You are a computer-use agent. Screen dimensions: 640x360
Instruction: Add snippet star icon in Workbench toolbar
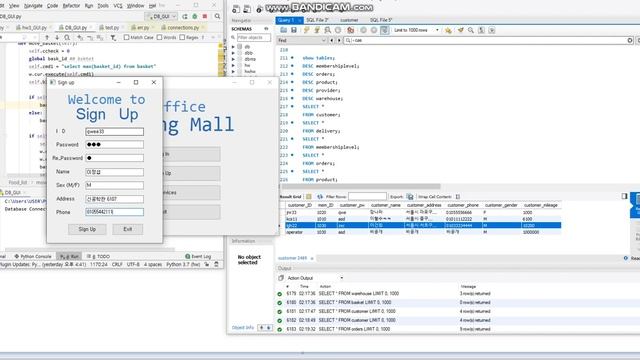tap(448, 30)
